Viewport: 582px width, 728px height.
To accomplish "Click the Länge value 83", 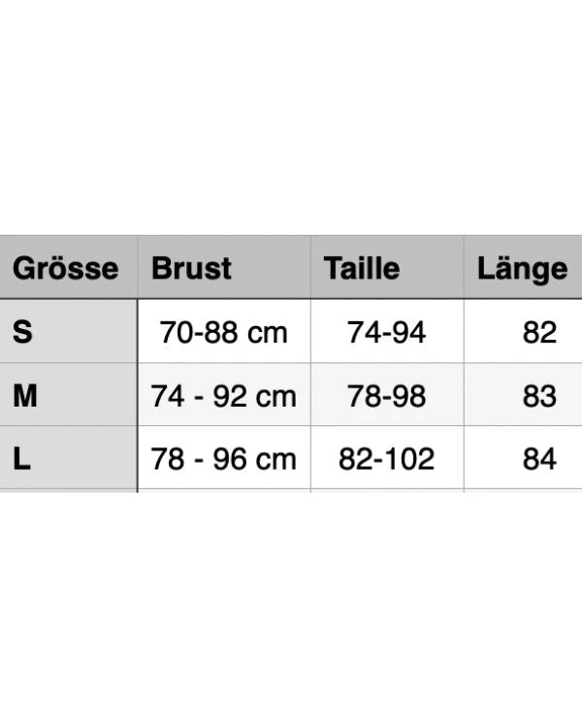I will pos(539,396).
